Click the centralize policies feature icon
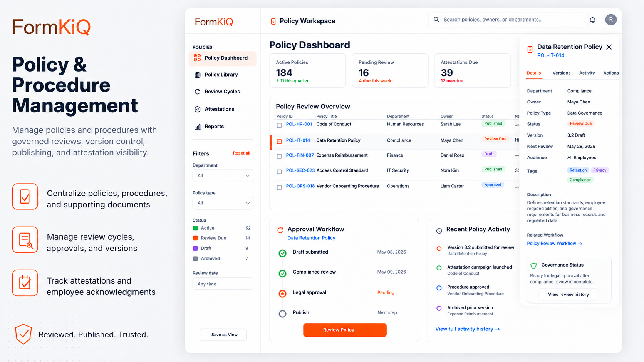 [x=25, y=196]
